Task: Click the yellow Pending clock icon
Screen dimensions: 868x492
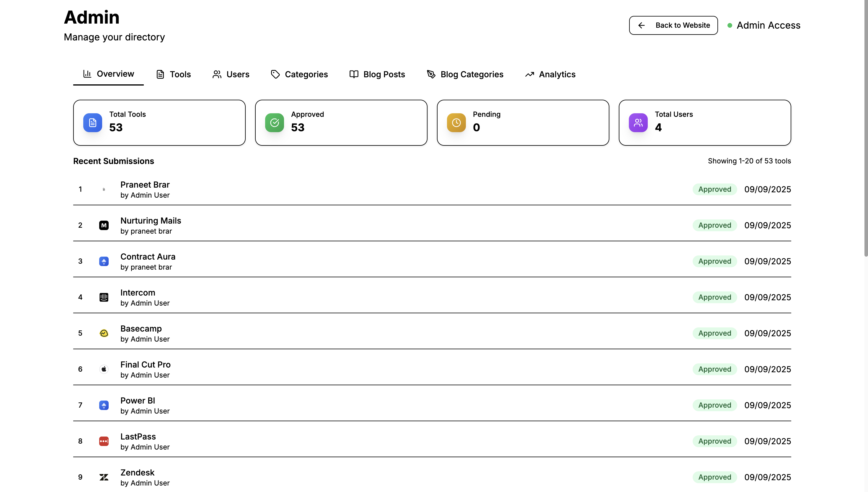Action: tap(456, 123)
